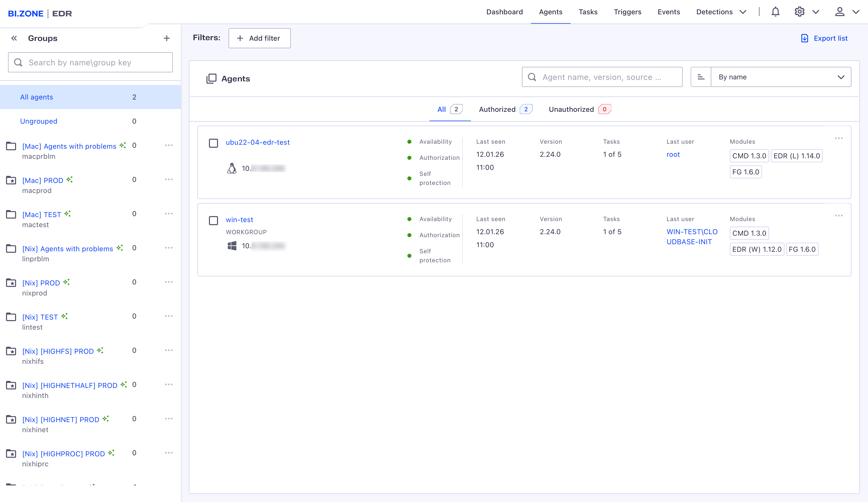This screenshot has height=502, width=868.
Task: Click the agent search input field
Action: (x=602, y=77)
